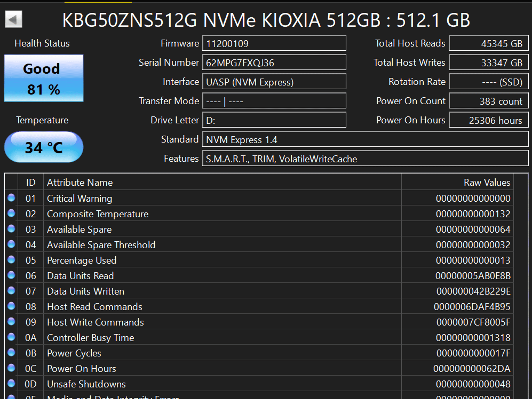Click the Transfer Mode field
This screenshot has height=399, width=532.
click(x=274, y=101)
